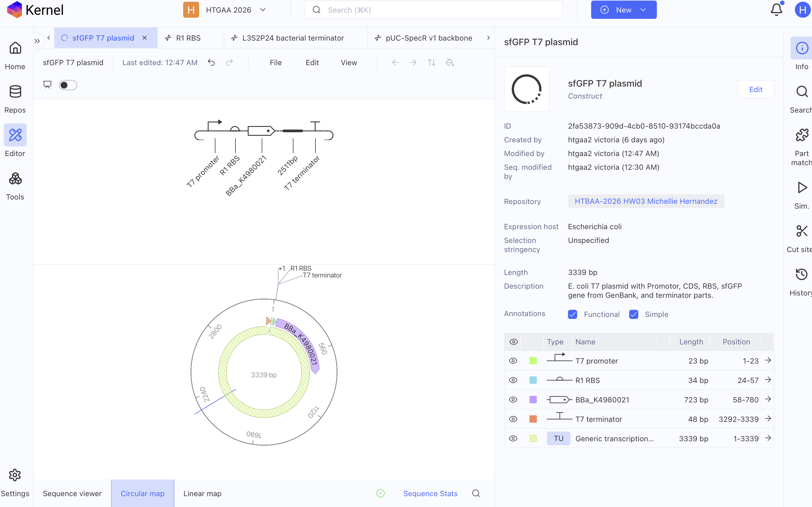Open the View menu

pos(349,63)
